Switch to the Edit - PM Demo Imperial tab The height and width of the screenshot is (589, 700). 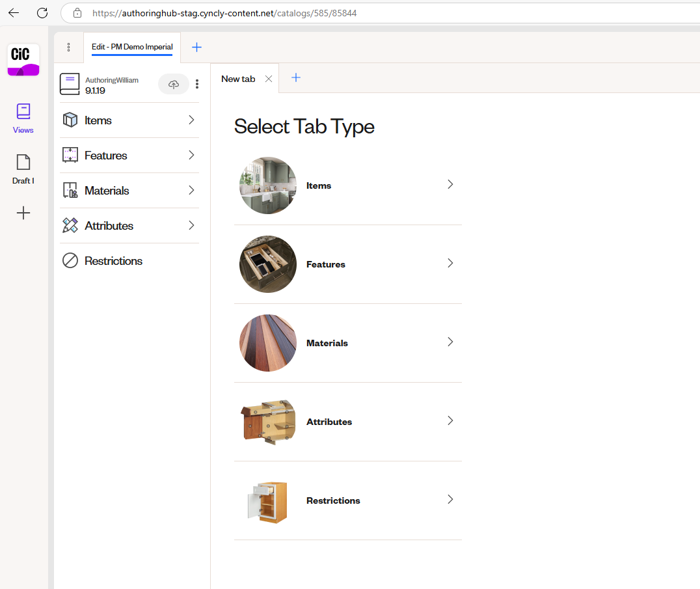point(132,47)
